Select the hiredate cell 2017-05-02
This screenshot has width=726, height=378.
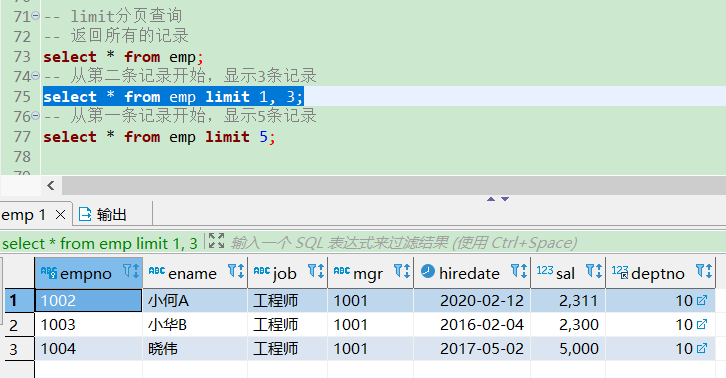472,349
